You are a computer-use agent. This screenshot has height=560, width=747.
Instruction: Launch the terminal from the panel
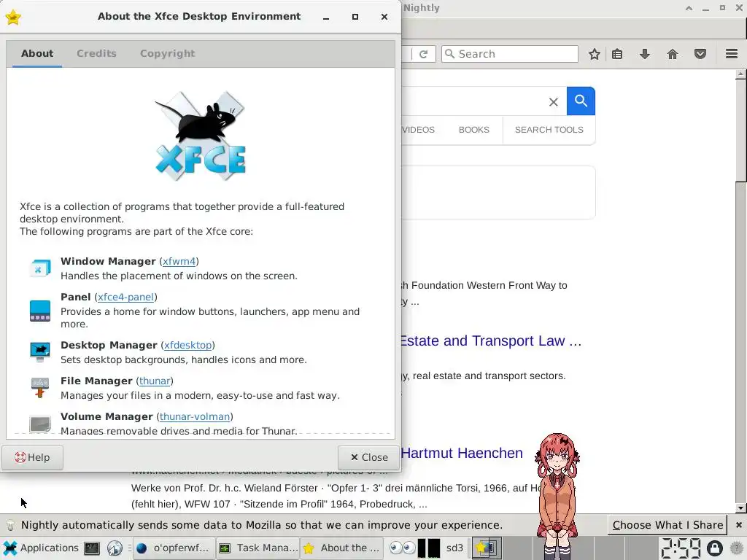[x=92, y=548]
